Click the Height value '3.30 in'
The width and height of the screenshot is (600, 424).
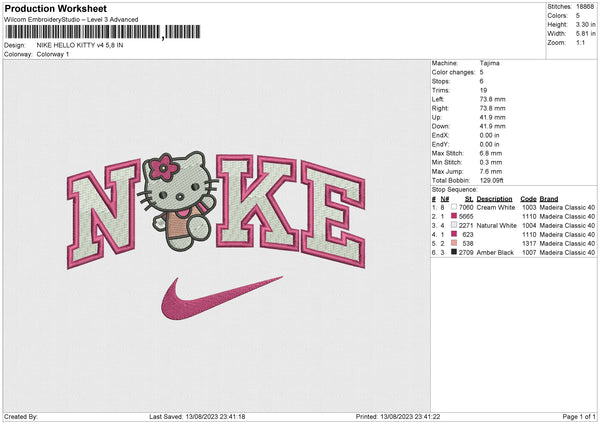point(585,24)
